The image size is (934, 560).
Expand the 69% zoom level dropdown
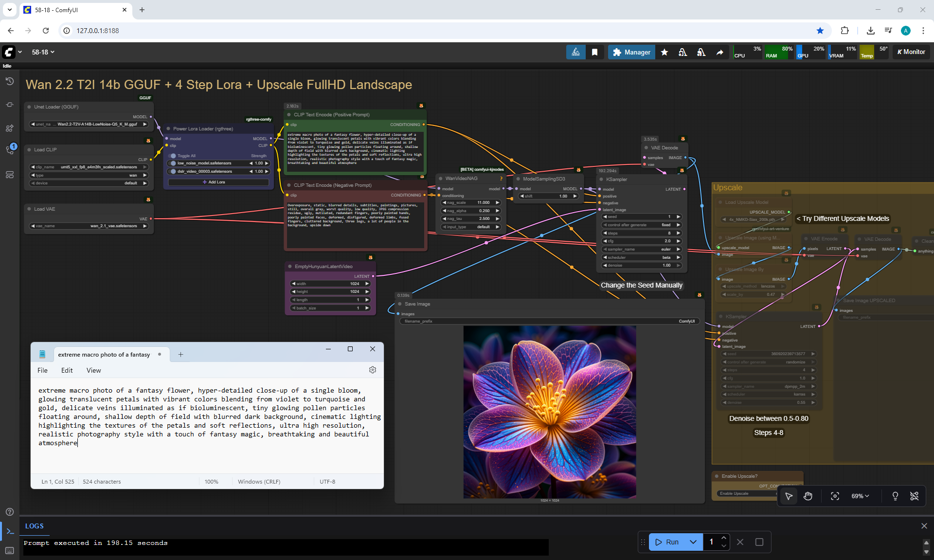[x=860, y=496]
